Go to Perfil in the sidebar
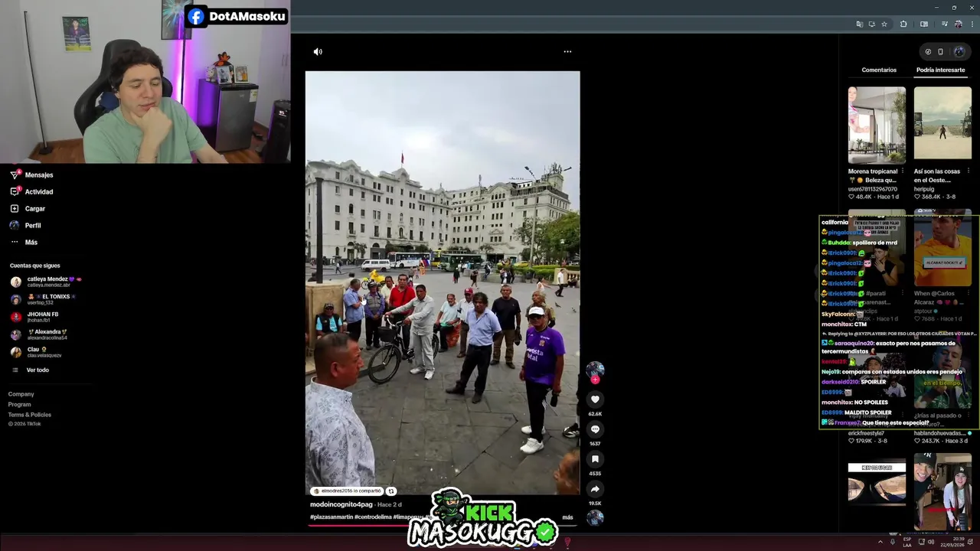The height and width of the screenshot is (551, 980). point(25,226)
